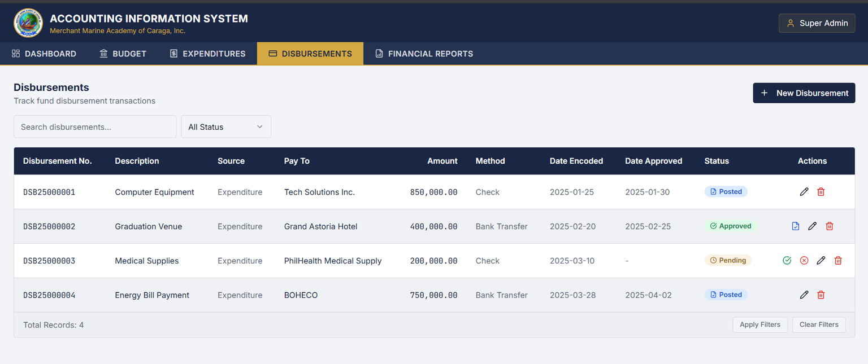Click the Pending status badge
The image size is (868, 364).
click(x=728, y=261)
